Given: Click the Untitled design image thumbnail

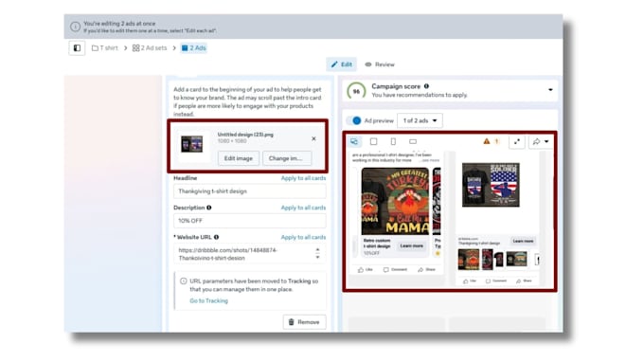Looking at the screenshot, I should pos(192,144).
